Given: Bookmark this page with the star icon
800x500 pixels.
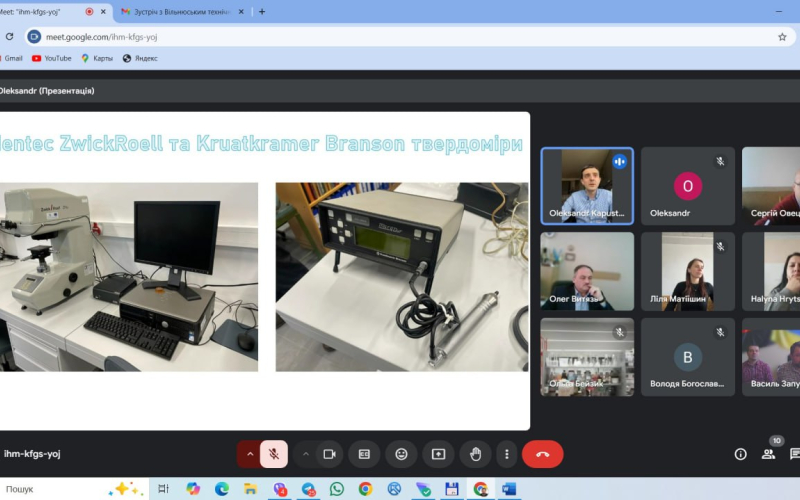Looking at the screenshot, I should (782, 37).
